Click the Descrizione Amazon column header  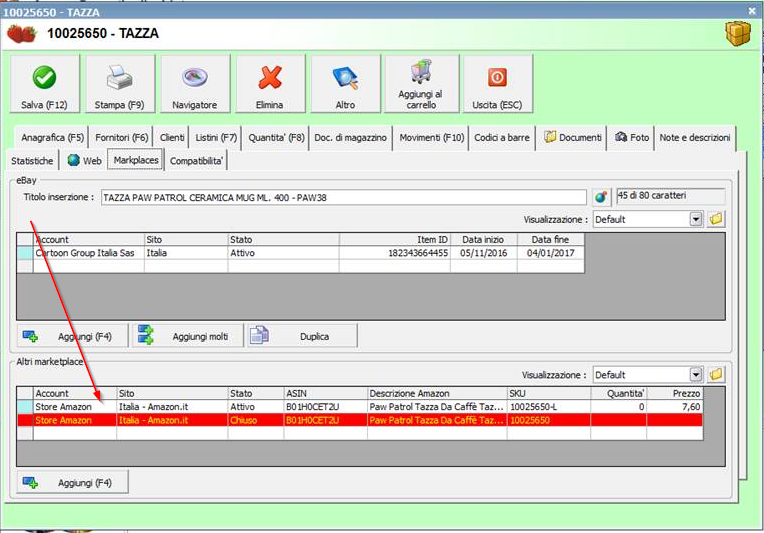point(438,393)
